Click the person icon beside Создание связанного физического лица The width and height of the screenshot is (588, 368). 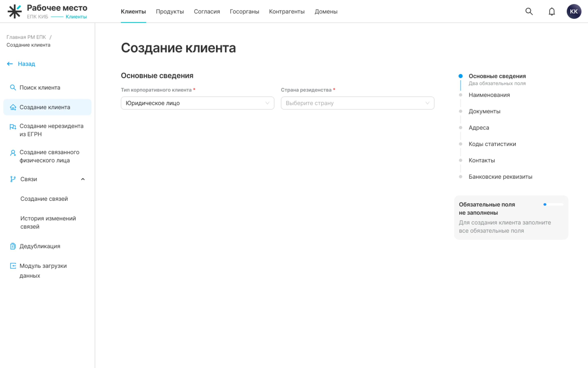[13, 153]
